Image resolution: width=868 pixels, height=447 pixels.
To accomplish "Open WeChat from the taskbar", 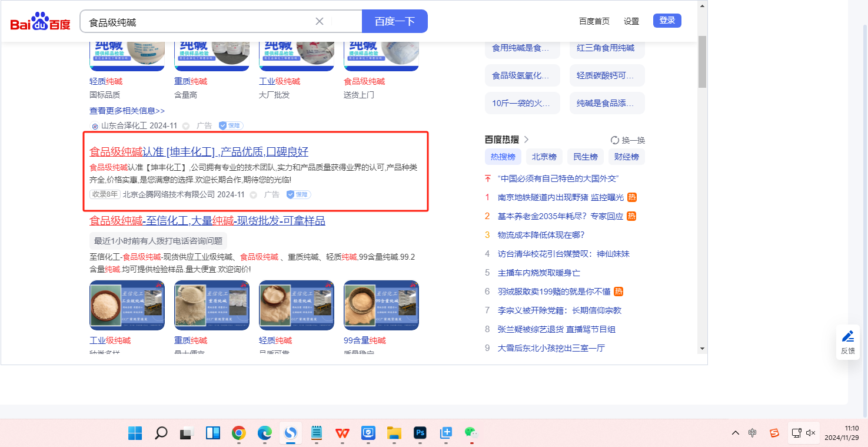I will (x=471, y=433).
